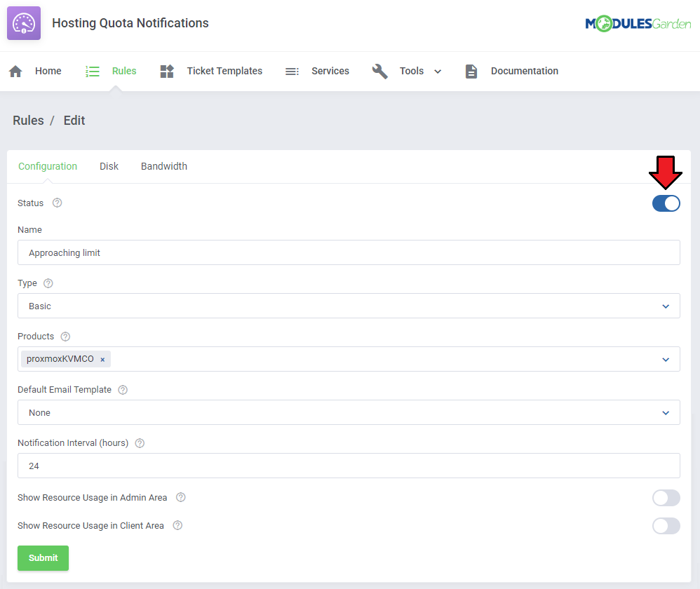Click the help icon next to Type
Screen dimensions: 700x589
pos(48,283)
